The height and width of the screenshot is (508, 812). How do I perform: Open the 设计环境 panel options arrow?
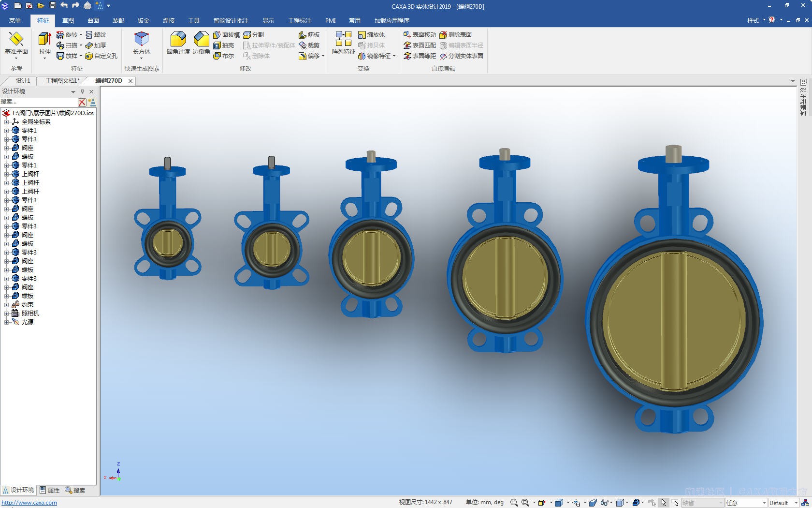click(x=73, y=91)
